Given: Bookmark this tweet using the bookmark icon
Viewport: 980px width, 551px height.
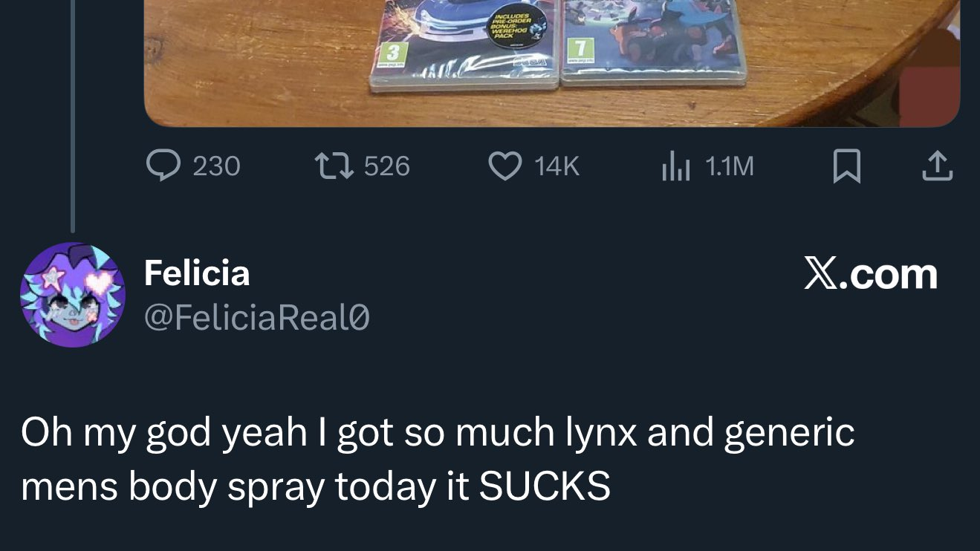Looking at the screenshot, I should click(846, 166).
